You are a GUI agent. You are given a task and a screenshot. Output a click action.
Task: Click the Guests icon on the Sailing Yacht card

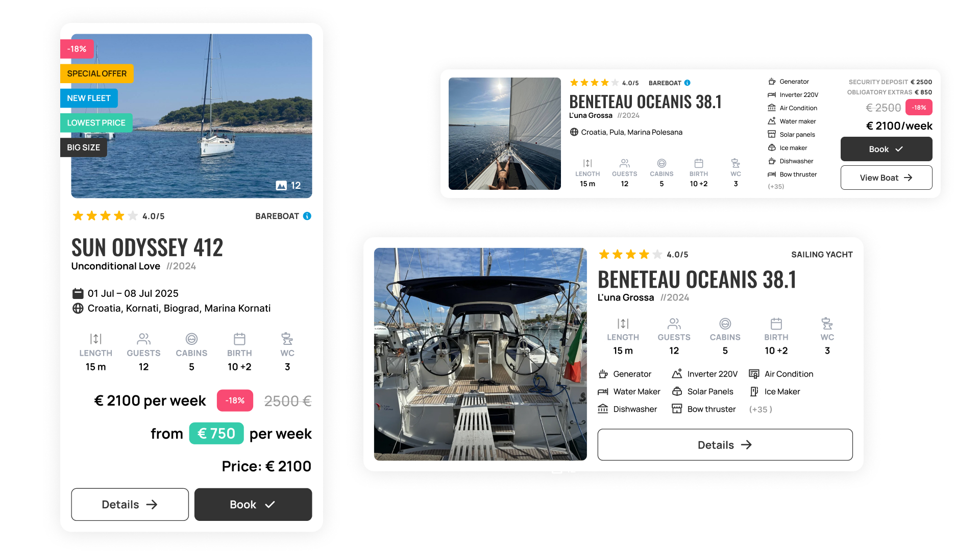click(x=674, y=323)
